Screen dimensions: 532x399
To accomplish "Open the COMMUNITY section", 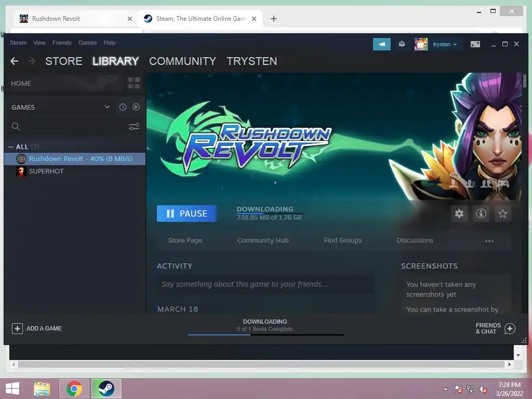I will 182,61.
